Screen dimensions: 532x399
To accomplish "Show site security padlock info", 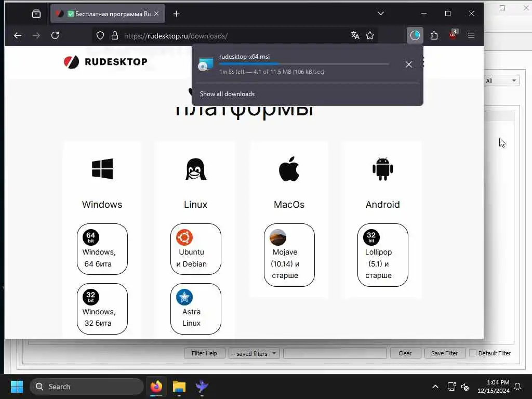I will 115,35.
